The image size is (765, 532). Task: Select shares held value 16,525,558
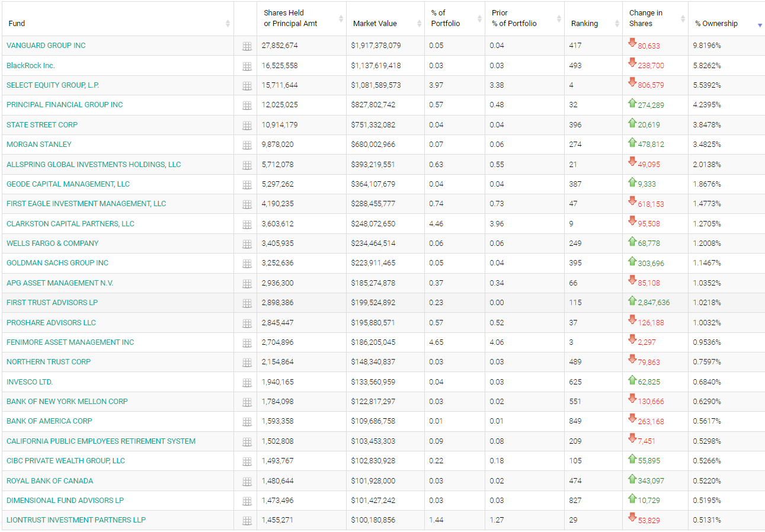click(x=280, y=66)
